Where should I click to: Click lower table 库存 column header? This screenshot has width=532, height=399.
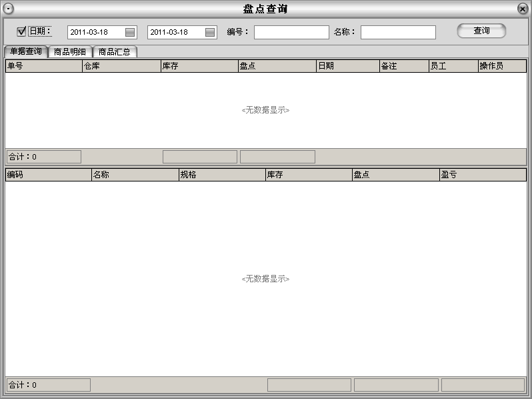click(309, 175)
